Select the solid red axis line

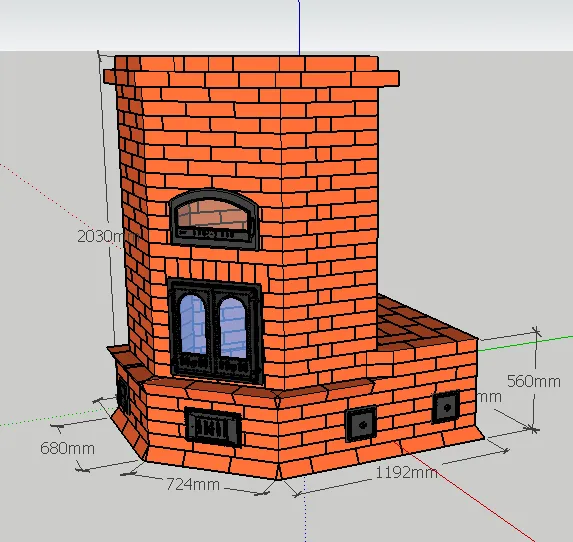coord(468,492)
